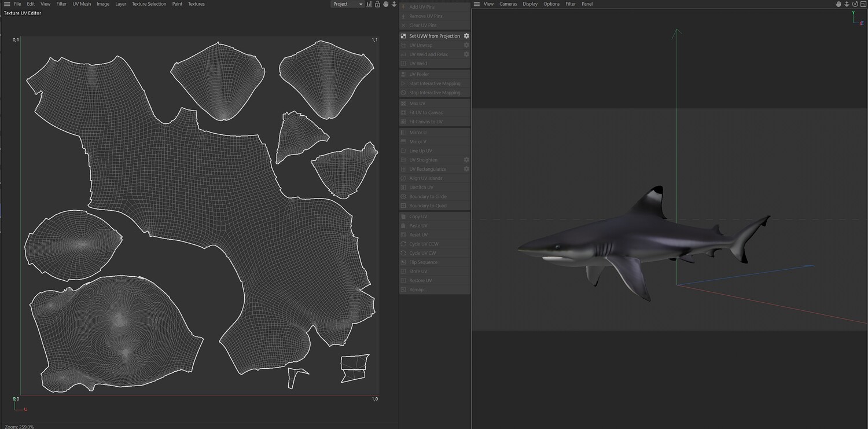Click Remove UV Pins command
This screenshot has height=429, width=868.
435,16
